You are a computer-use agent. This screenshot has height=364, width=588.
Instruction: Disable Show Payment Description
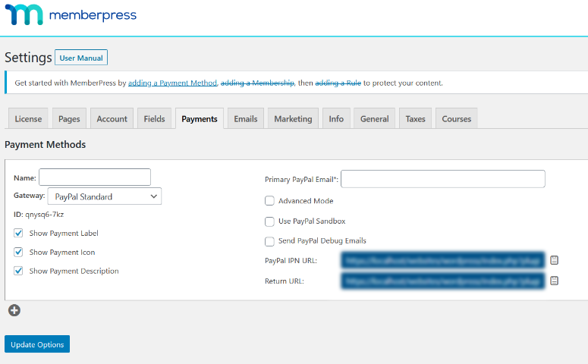(x=18, y=271)
